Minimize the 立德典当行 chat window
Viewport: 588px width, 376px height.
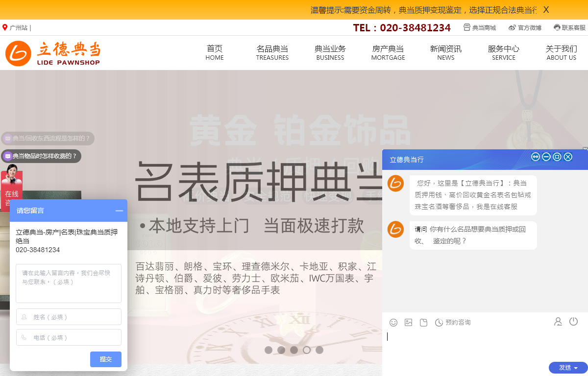point(546,157)
